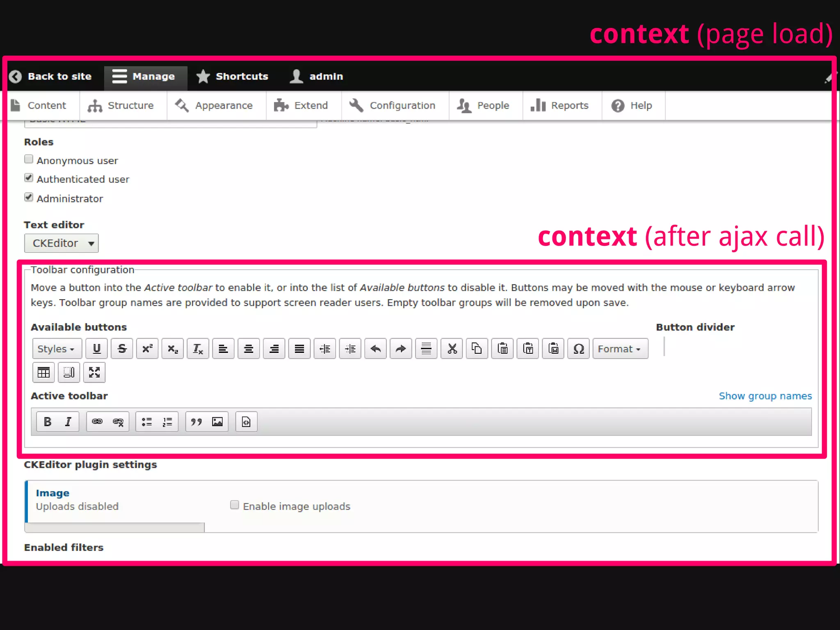Click the Source button in Active toolbar
This screenshot has width=840, height=630.
(246, 422)
